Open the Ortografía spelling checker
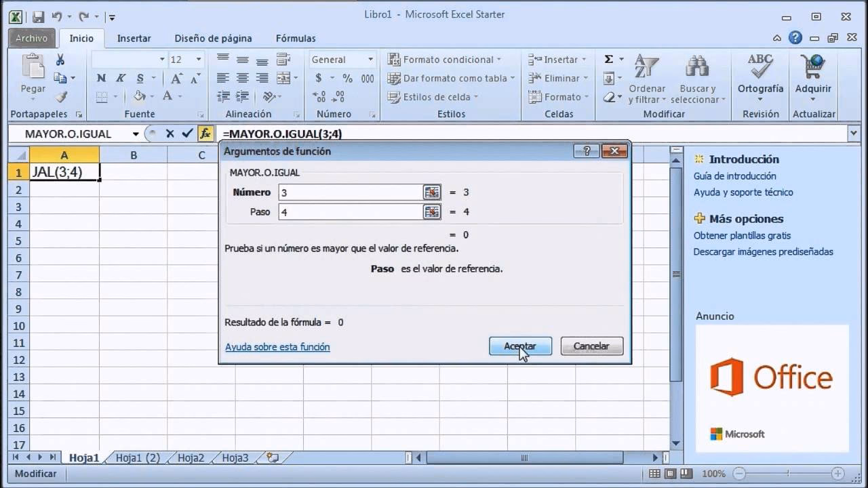This screenshot has height=488, width=868. [x=759, y=75]
